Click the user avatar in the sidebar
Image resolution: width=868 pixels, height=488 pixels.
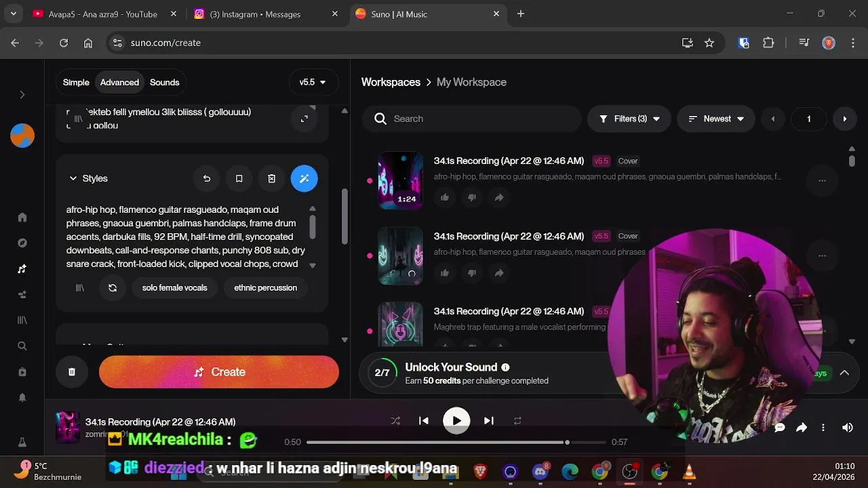(22, 136)
